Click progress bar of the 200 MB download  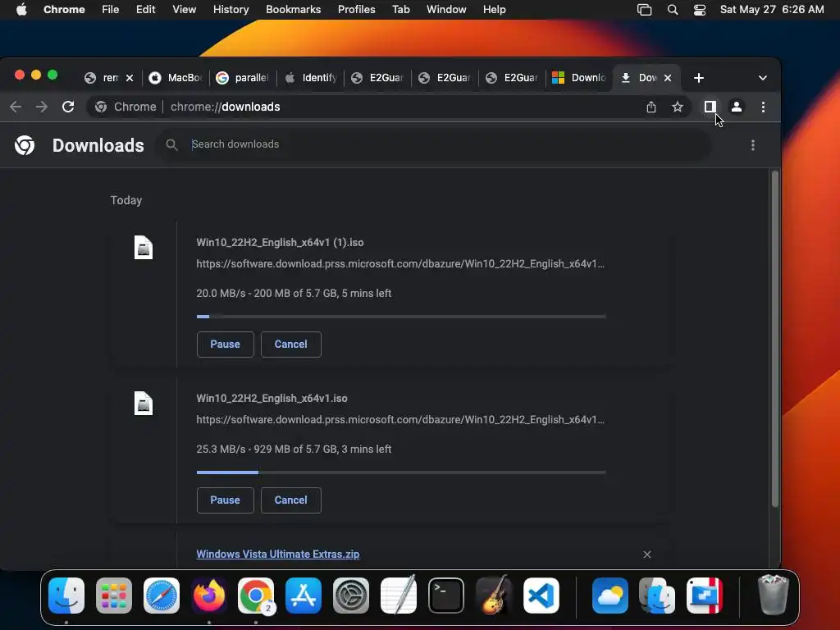[x=401, y=317]
